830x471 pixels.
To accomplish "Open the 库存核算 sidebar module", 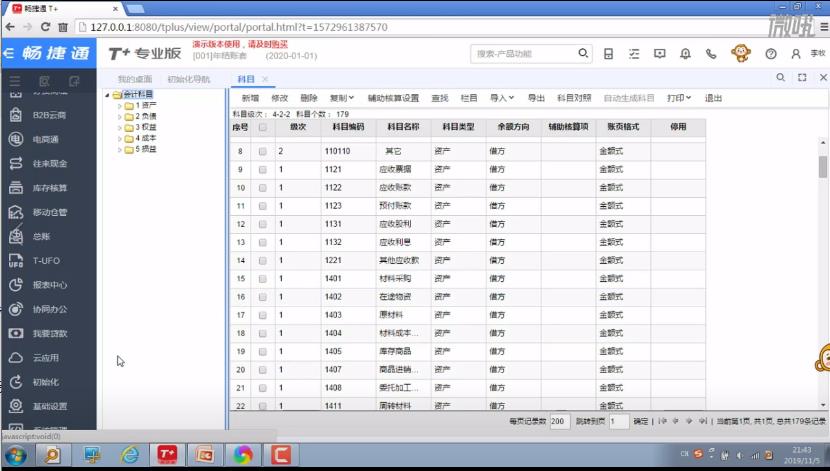I will click(48, 188).
